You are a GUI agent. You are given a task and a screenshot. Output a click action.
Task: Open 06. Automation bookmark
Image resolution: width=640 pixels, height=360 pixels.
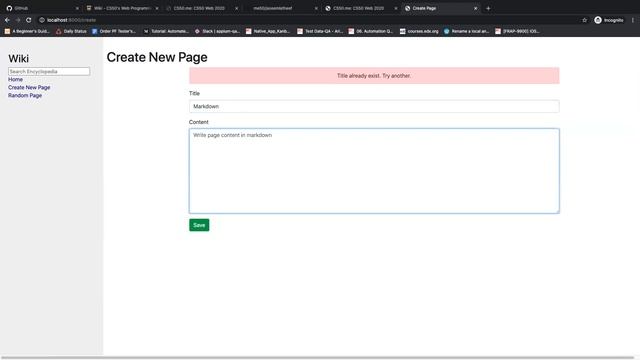click(371, 31)
